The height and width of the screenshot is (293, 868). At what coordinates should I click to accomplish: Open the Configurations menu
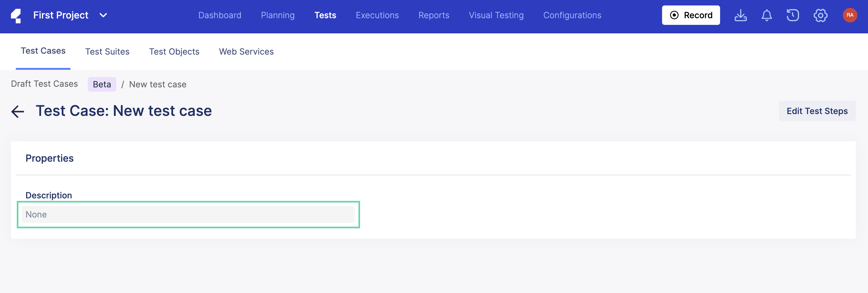point(572,15)
